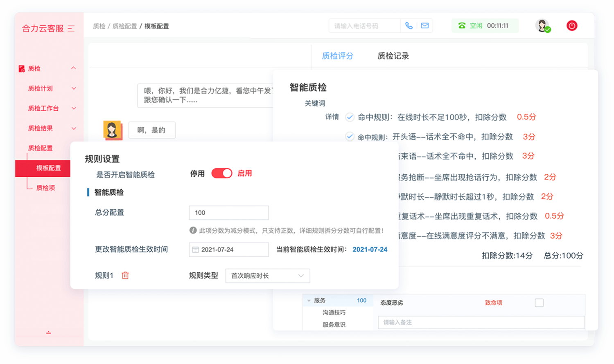Click the 质检 module icon in the sidebar

21,68
